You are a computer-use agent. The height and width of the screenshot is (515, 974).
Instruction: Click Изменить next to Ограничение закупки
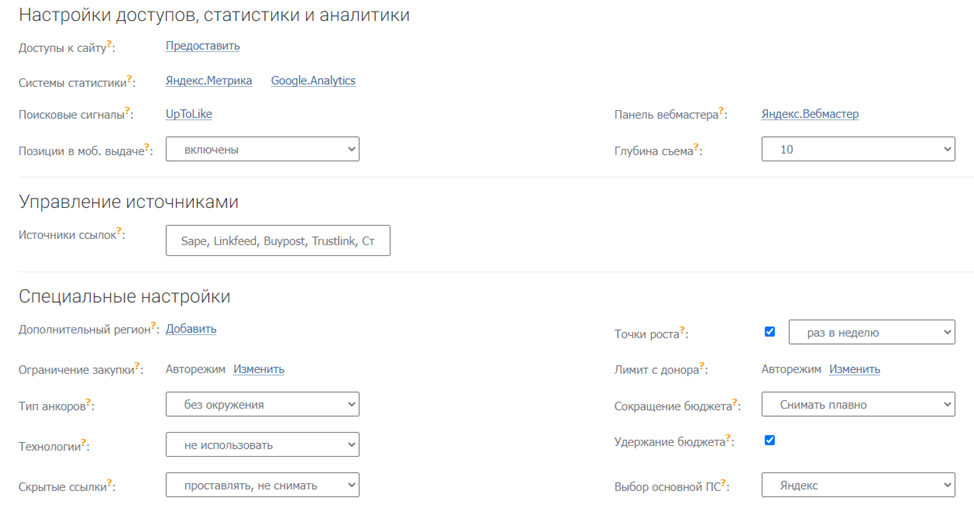tap(259, 369)
